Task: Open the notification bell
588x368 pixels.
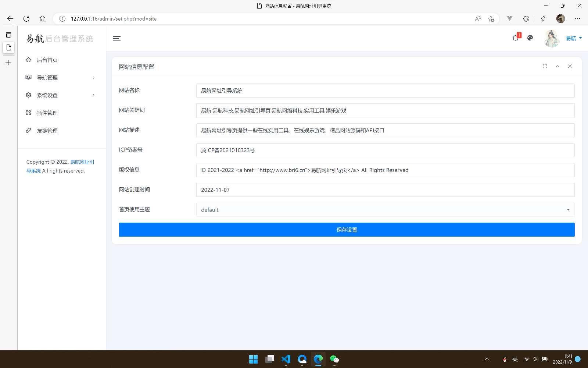Action: tap(516, 38)
